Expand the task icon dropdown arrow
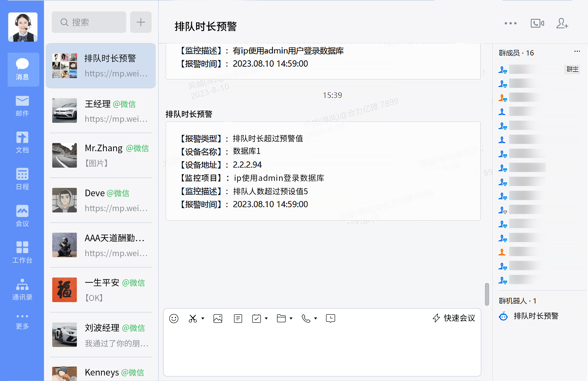This screenshot has width=588, height=381. [x=266, y=318]
